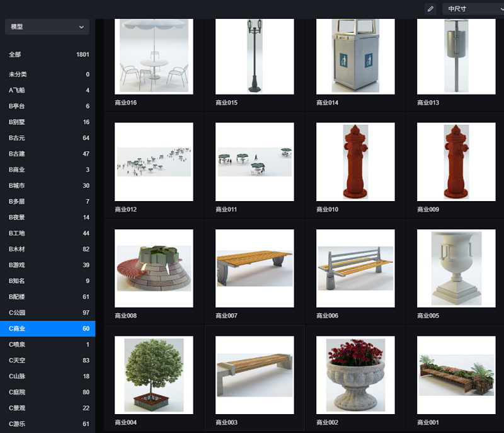Select the B配楼 category

click(x=48, y=297)
